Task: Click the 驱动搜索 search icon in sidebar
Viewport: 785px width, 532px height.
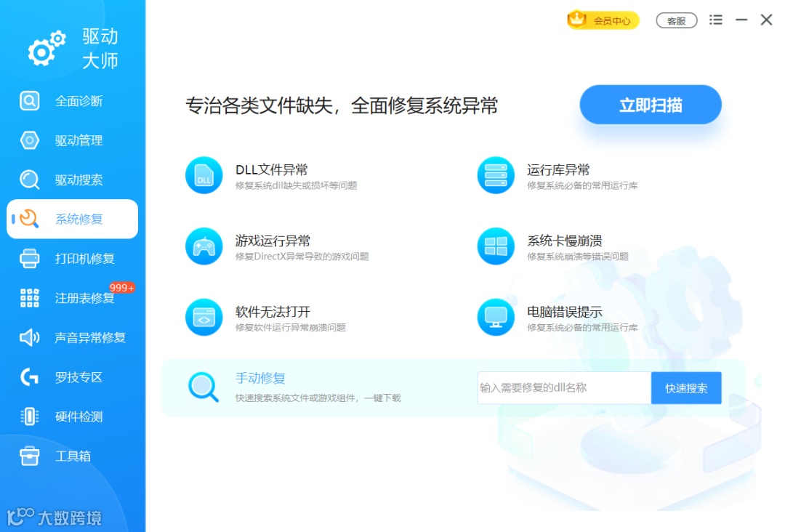Action: [30, 180]
